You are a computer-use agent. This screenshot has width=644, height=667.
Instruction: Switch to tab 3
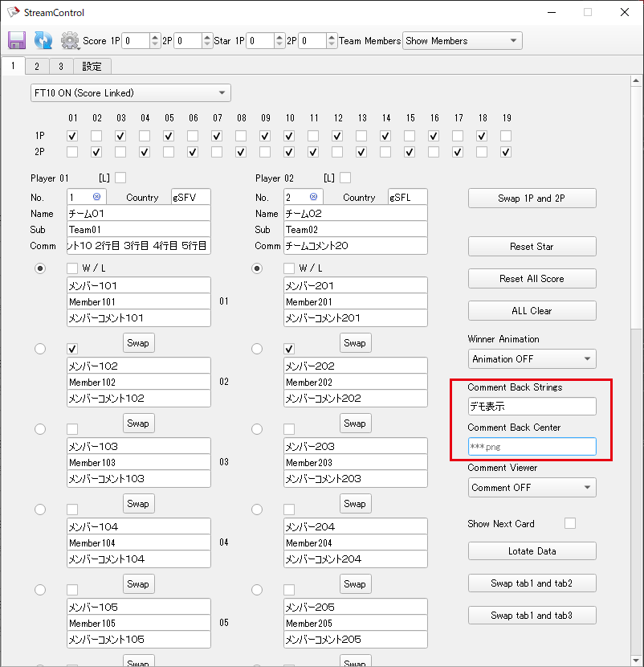point(61,67)
